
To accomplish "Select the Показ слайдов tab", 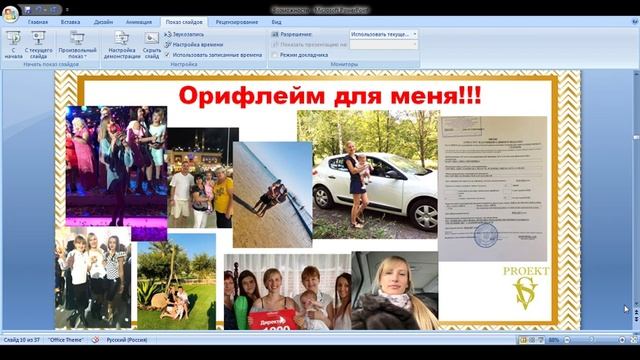I will pos(184,22).
